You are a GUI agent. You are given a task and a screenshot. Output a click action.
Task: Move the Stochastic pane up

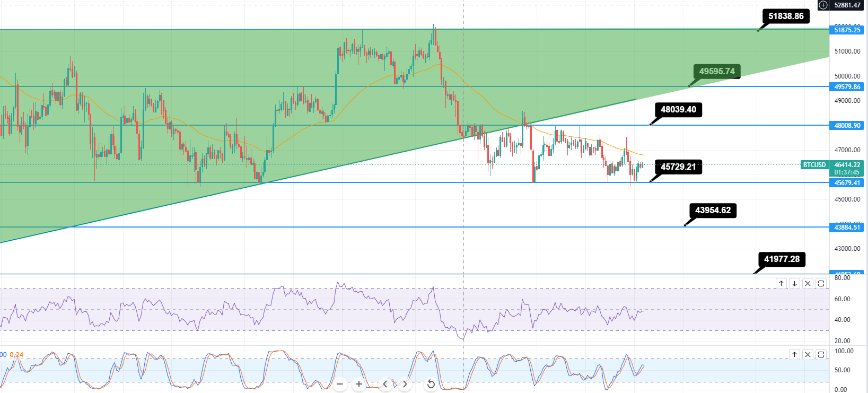794,354
